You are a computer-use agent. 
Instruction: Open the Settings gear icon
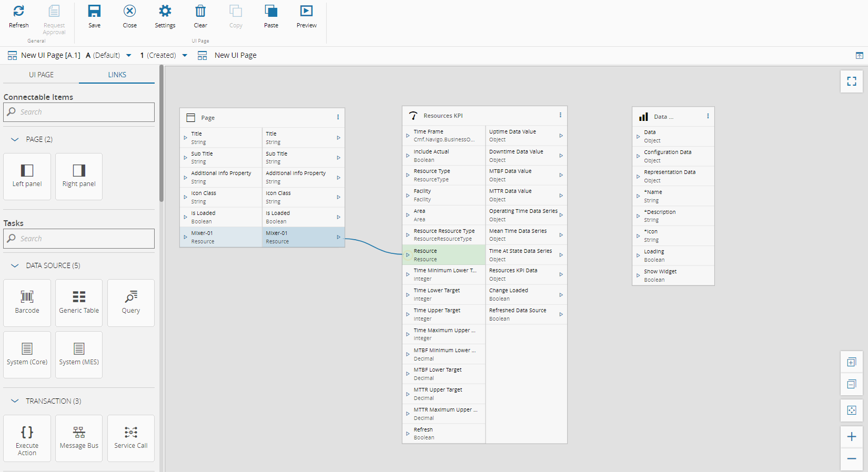[x=165, y=12]
